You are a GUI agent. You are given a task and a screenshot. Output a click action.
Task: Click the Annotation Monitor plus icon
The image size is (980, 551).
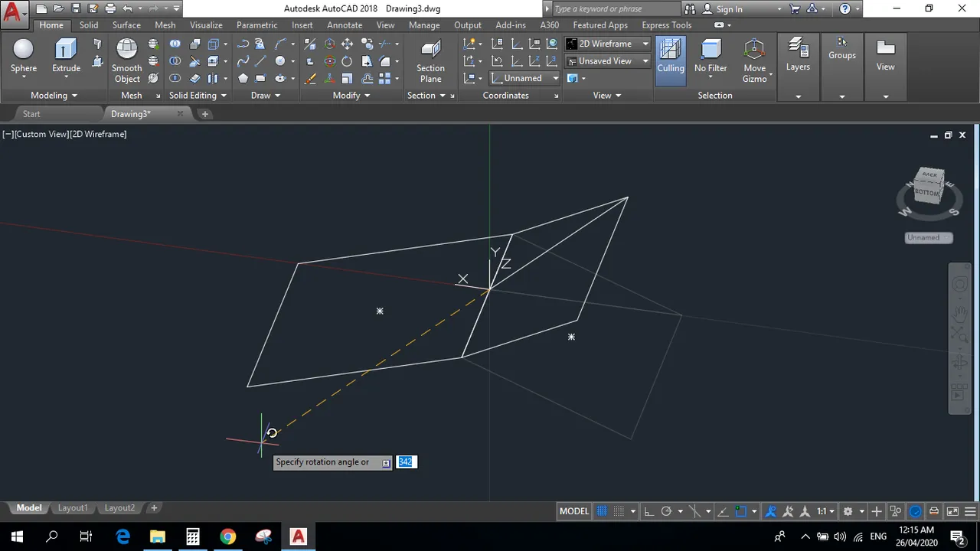coord(877,511)
